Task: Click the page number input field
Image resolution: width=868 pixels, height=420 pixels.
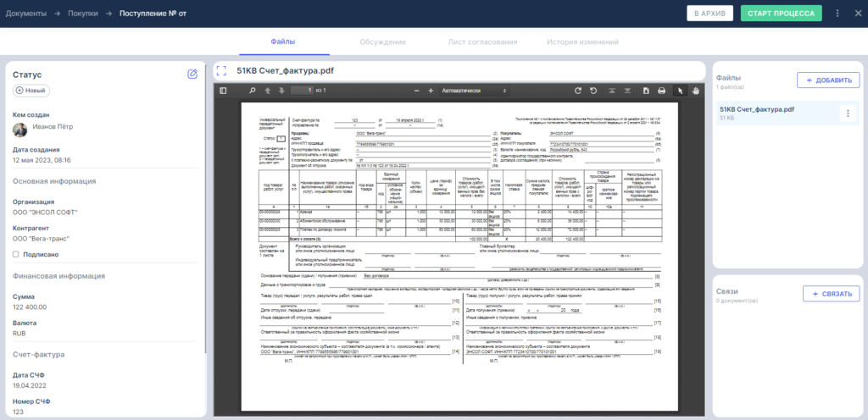Action: (302, 90)
